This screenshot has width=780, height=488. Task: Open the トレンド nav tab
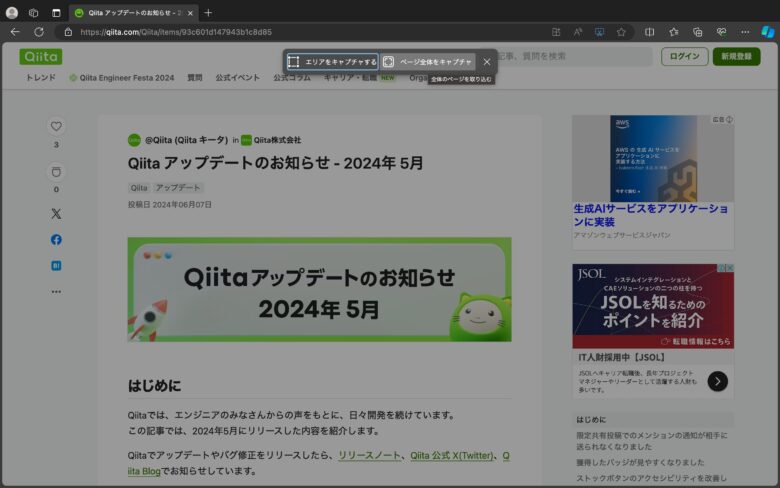[x=40, y=78]
